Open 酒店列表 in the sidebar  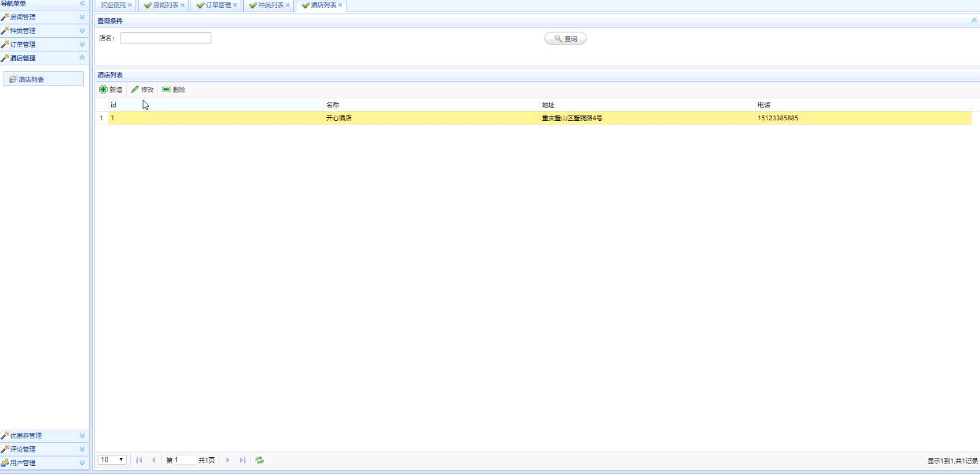(43, 79)
